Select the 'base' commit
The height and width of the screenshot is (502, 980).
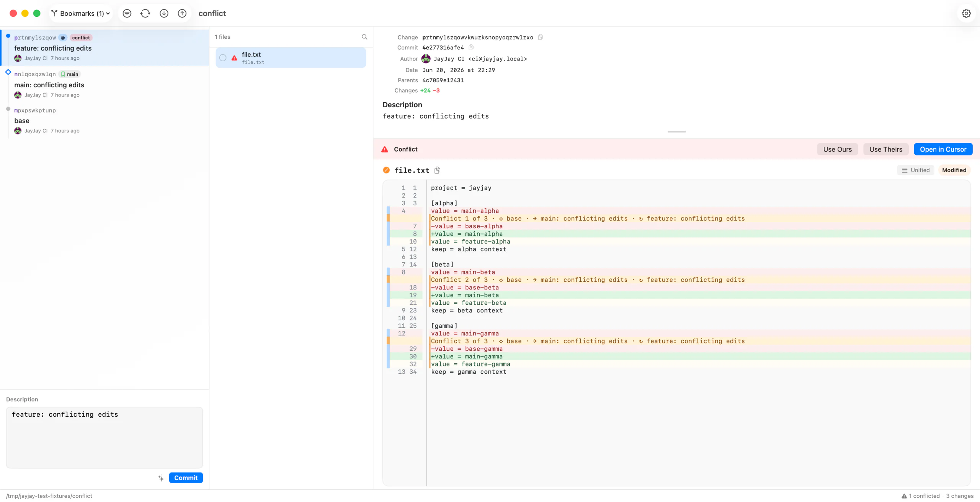point(105,120)
